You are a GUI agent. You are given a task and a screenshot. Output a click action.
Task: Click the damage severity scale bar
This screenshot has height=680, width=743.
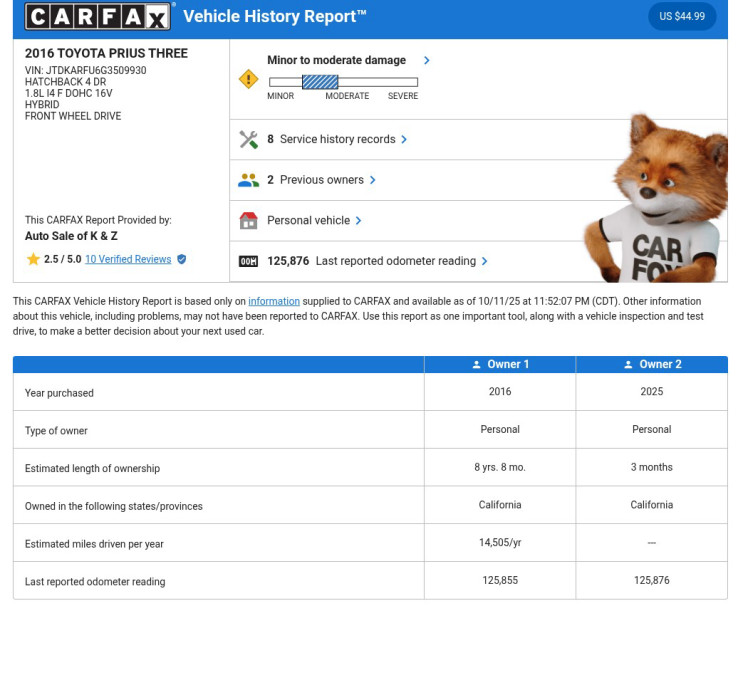point(342,82)
